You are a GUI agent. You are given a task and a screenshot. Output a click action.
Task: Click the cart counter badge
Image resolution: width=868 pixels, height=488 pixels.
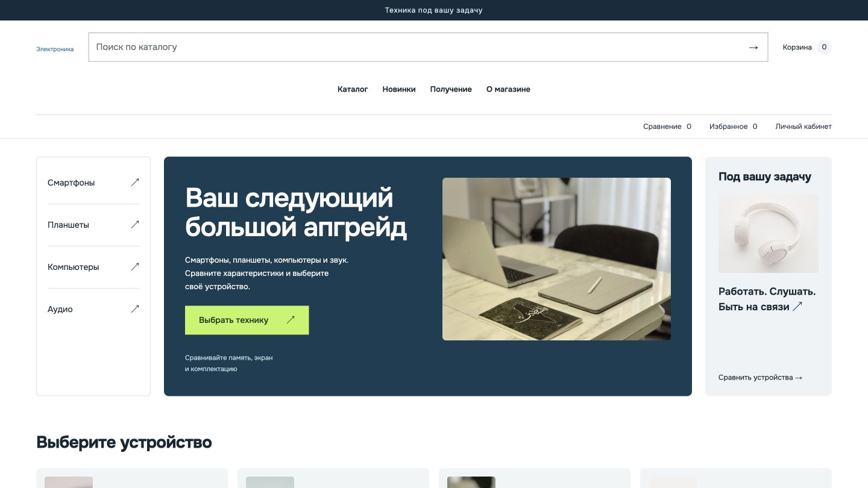[x=824, y=47]
